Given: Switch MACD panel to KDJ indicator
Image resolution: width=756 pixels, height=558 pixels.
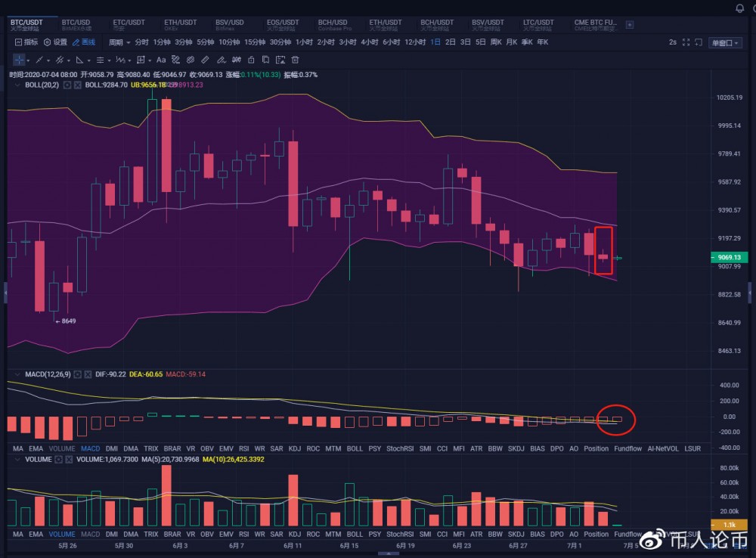Looking at the screenshot, I should click(295, 448).
